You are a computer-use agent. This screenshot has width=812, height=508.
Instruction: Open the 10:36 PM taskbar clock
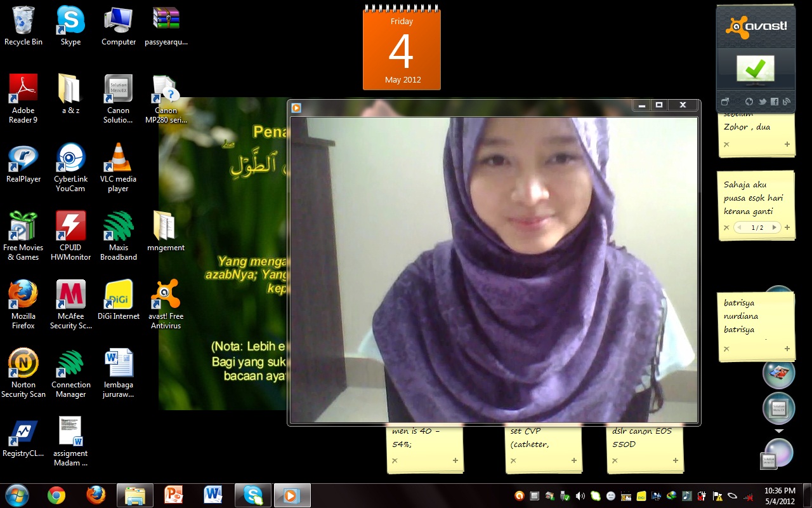[x=780, y=495]
